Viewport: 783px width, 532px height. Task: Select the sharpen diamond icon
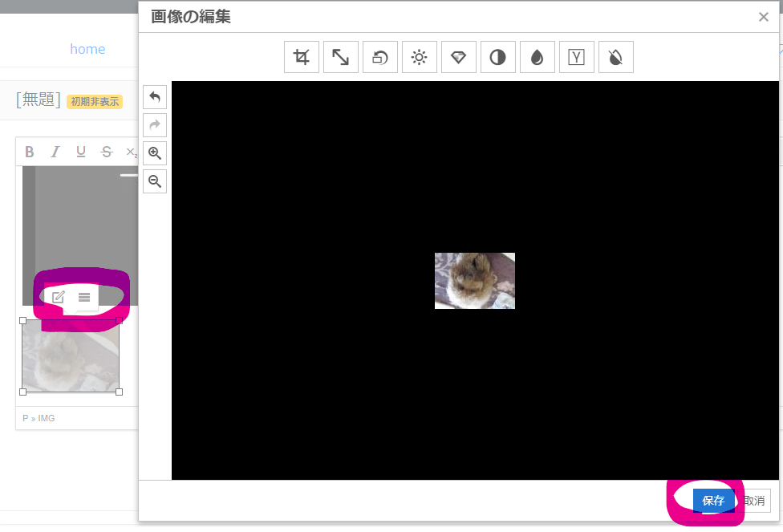(x=458, y=56)
